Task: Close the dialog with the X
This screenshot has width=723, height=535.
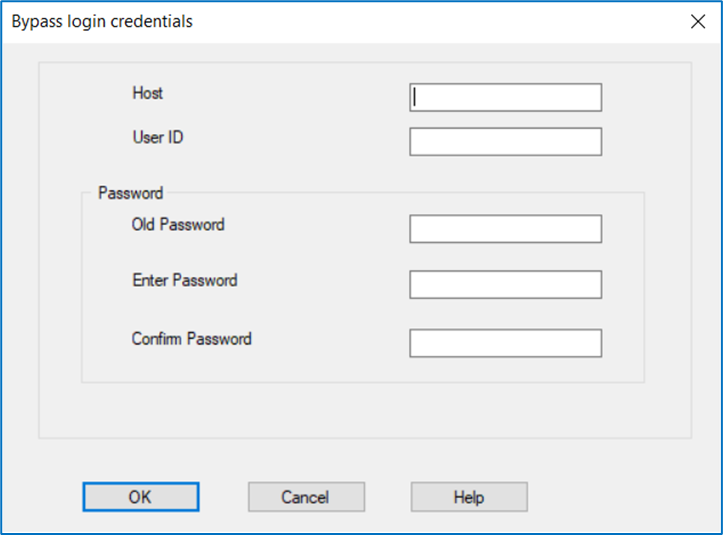Action: [x=698, y=22]
